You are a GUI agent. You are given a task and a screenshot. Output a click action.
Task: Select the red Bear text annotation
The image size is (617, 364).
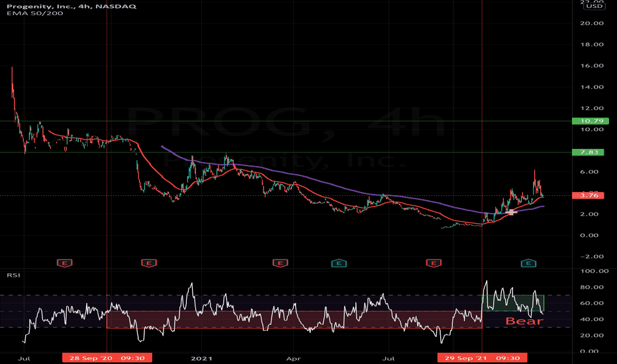pos(524,321)
